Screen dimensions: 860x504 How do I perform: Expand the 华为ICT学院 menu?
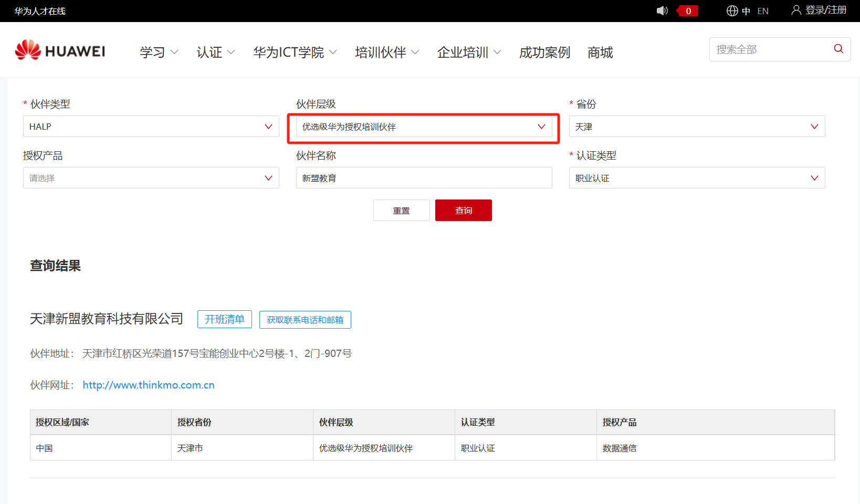(x=295, y=52)
